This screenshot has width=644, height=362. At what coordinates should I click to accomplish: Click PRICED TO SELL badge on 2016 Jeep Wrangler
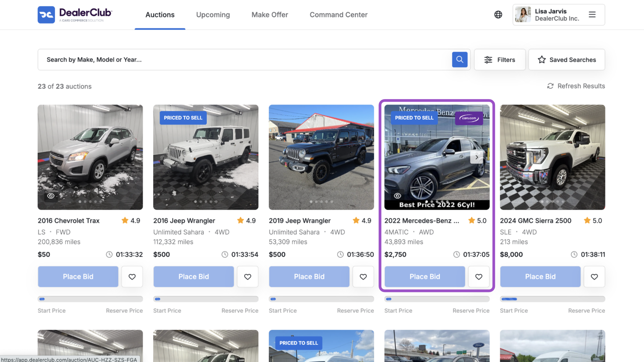[x=183, y=118]
